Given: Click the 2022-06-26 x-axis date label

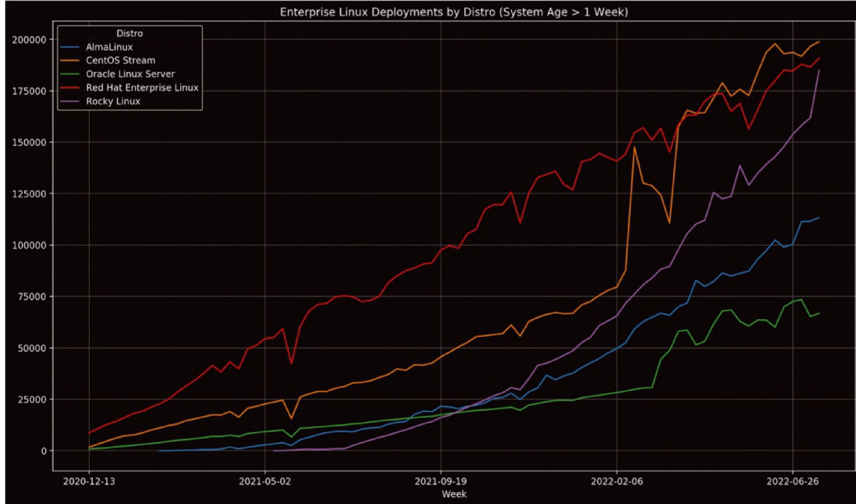Looking at the screenshot, I should click(x=793, y=482).
